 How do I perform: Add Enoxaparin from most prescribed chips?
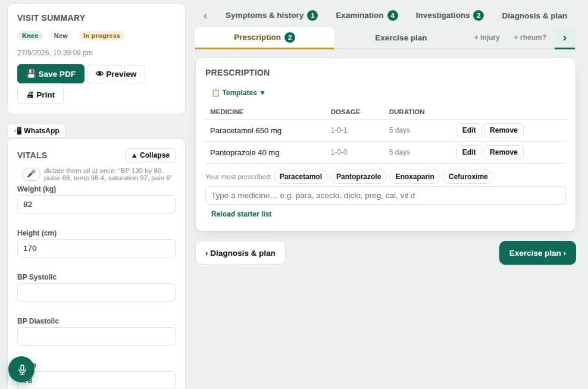414,177
